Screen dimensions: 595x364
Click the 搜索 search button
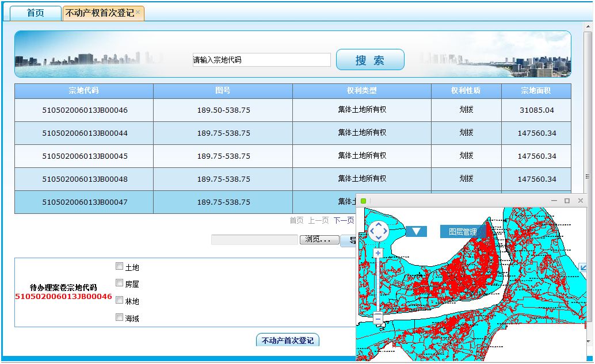tap(370, 60)
